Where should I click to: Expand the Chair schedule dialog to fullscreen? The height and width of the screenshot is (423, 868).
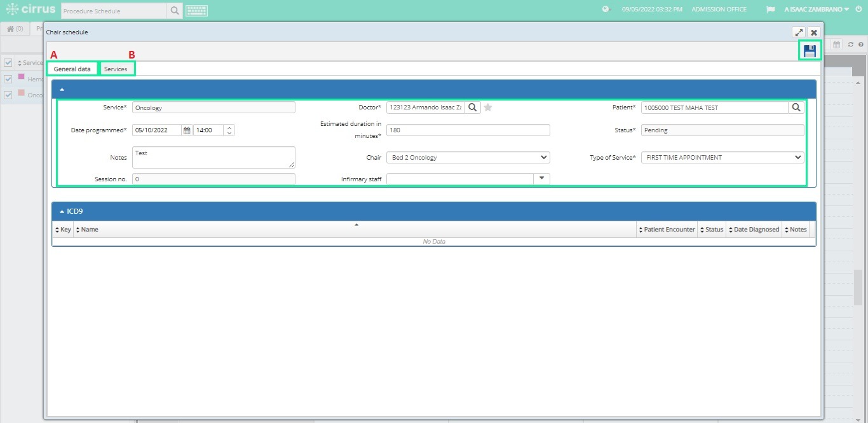pos(799,32)
